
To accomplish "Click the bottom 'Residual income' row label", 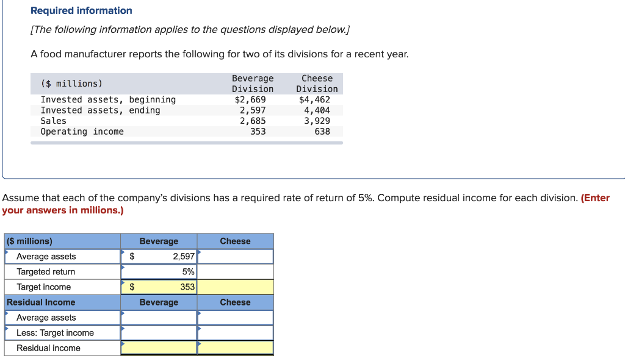I will point(49,348).
